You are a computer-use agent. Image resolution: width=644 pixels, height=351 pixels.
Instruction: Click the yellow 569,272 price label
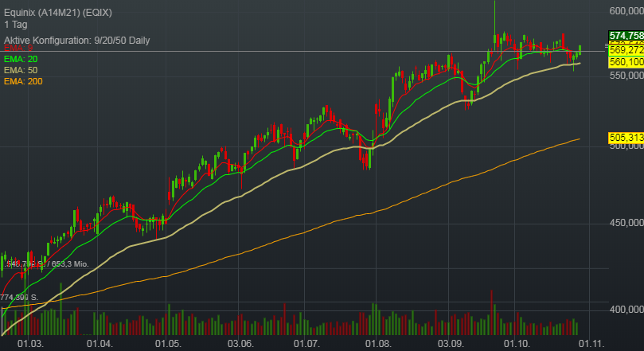[x=626, y=52]
